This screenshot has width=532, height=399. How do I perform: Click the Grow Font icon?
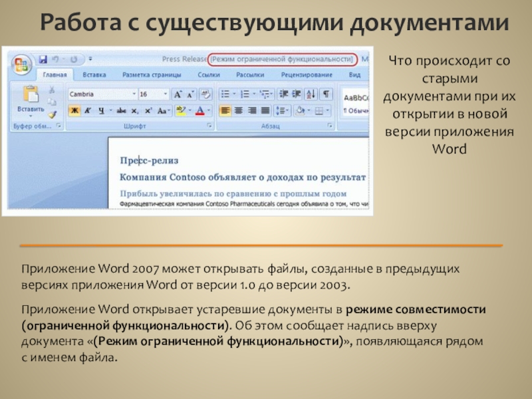click(x=177, y=94)
